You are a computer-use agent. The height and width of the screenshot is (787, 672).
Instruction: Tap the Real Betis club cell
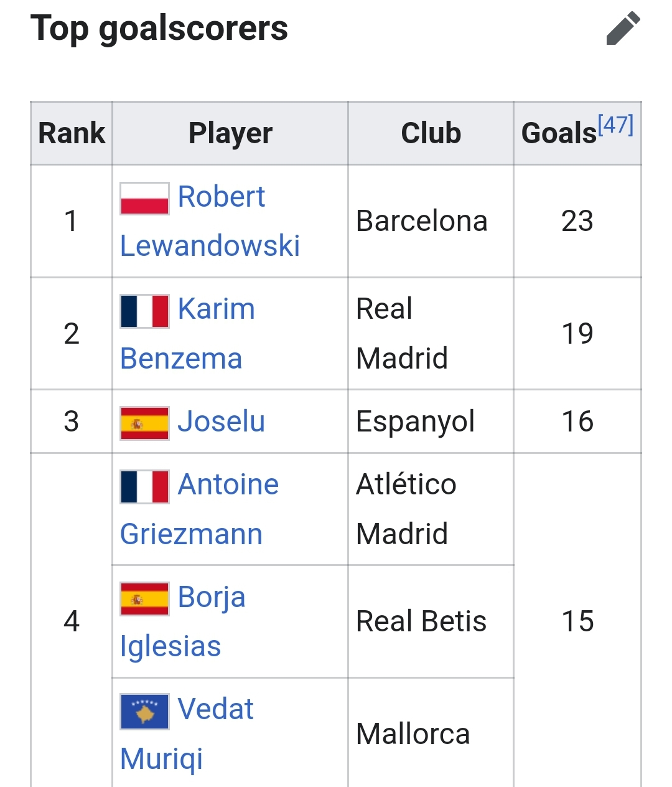[x=431, y=621]
